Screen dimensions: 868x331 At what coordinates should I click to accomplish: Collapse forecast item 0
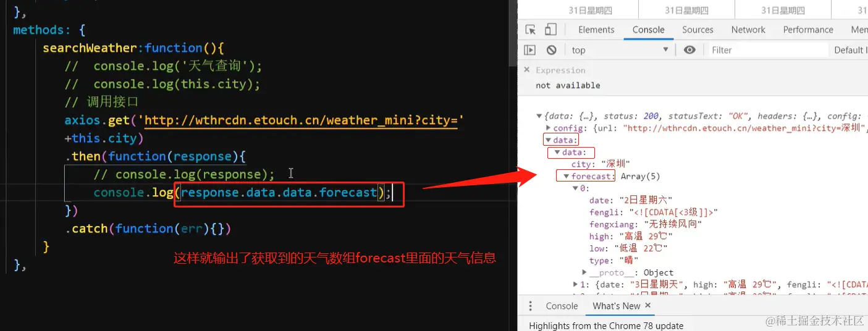click(575, 188)
